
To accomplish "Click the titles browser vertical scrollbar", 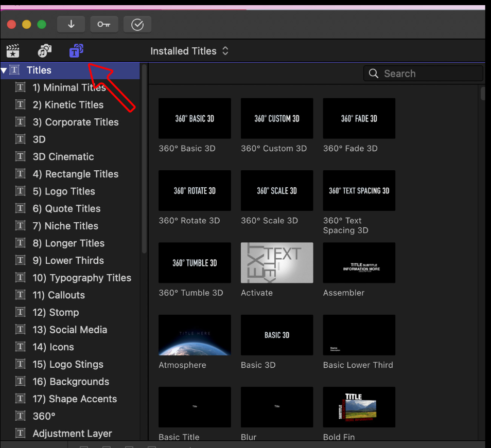I will (483, 94).
